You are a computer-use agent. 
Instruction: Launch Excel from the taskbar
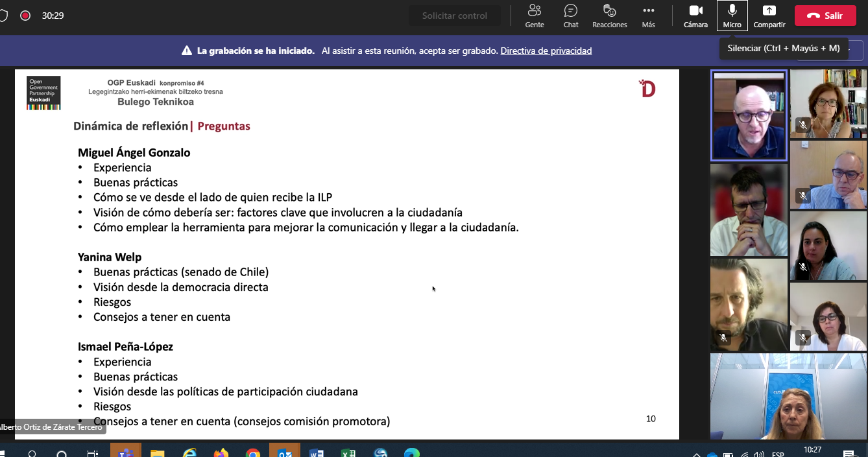348,452
